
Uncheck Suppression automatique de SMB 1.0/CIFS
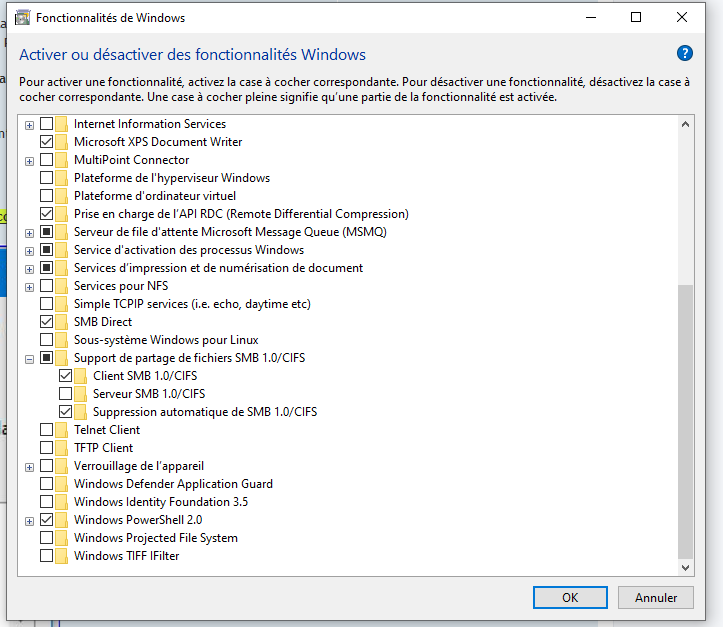pyautogui.click(x=65, y=411)
